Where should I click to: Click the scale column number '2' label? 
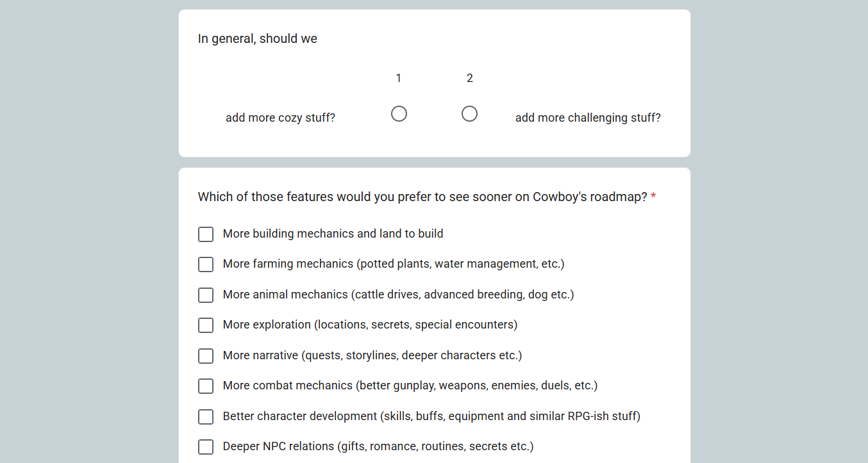(469, 78)
